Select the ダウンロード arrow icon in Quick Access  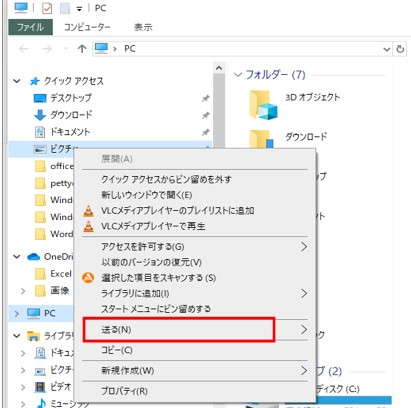[40, 115]
